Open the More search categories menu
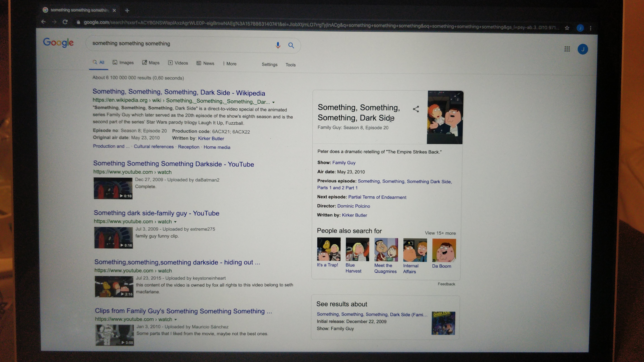 [x=229, y=64]
